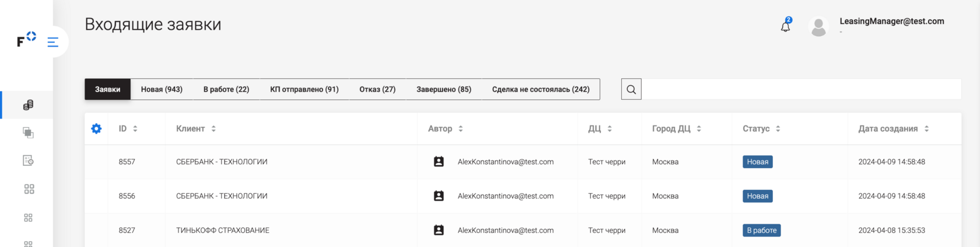Click the notification bell icon
Viewport: 980px width, 247px height.
[x=785, y=26]
